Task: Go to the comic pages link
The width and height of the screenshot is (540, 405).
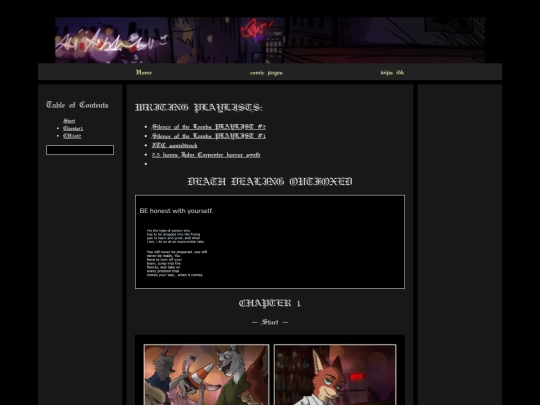Action: 266,73
